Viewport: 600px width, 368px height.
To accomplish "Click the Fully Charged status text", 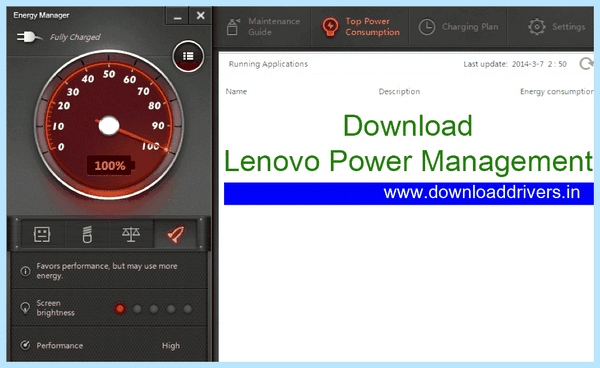I will tap(75, 37).
